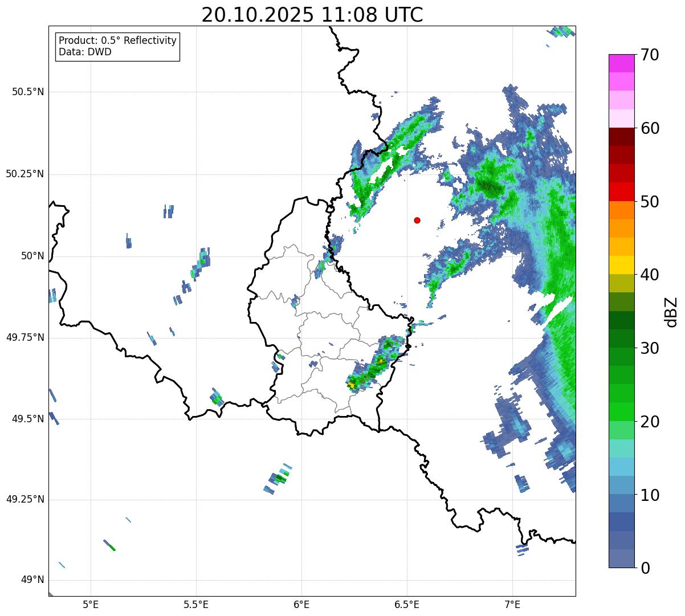Click the slate blue bottom colorbar swatch
This screenshot has height=616, width=685.
[622, 558]
